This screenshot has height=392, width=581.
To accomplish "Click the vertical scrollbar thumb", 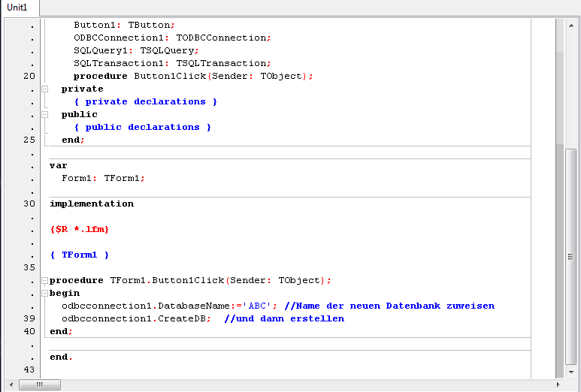I will click(570, 255).
